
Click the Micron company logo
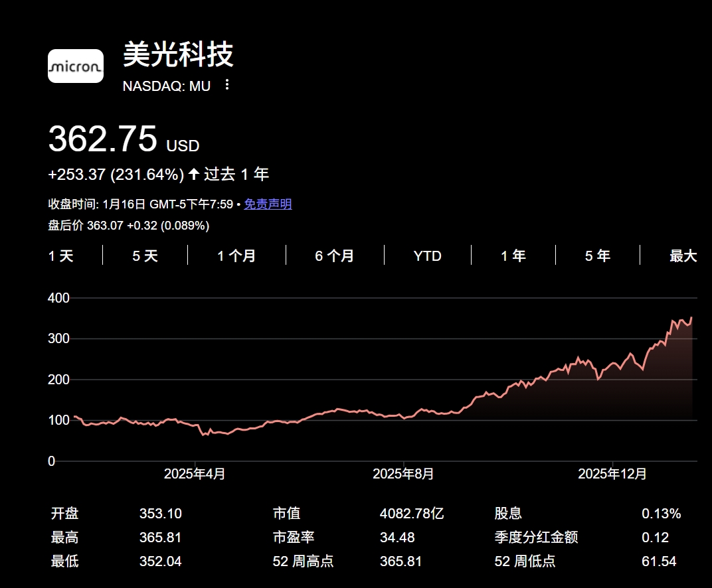tap(75, 66)
